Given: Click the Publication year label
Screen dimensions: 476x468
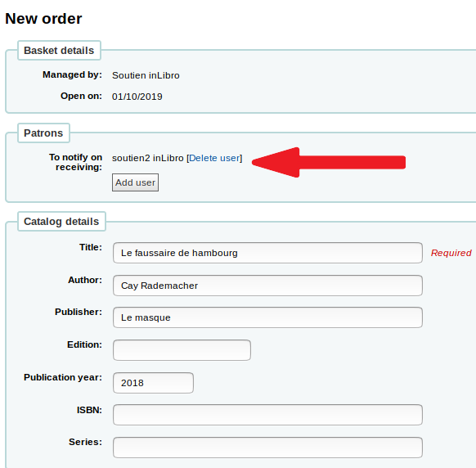Looking at the screenshot, I should pyautogui.click(x=63, y=377).
